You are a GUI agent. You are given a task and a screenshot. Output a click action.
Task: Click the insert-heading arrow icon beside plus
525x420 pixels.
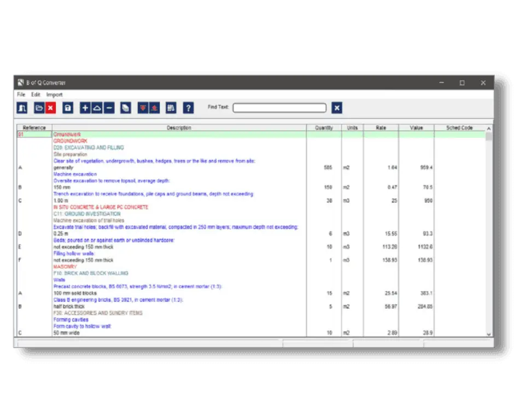tap(97, 108)
